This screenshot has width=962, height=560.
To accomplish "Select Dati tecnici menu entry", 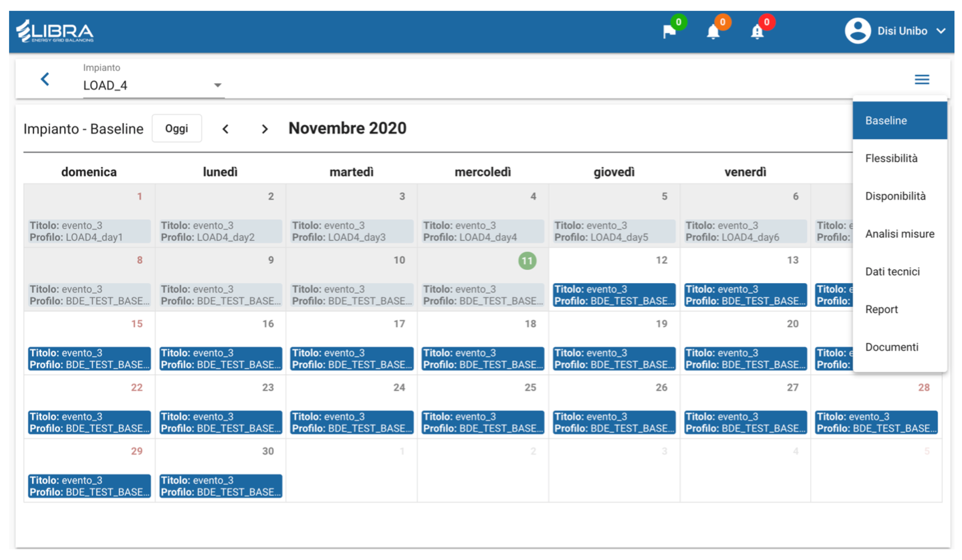I will [892, 272].
